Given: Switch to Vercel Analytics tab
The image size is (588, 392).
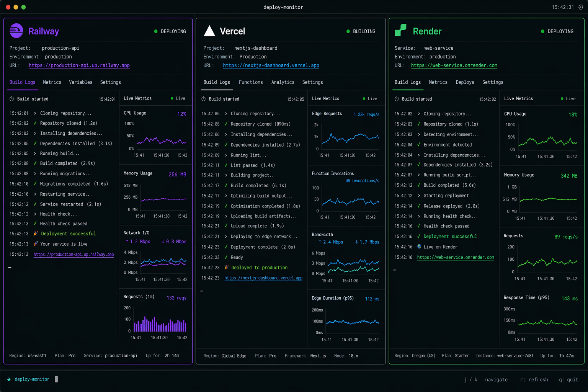Looking at the screenshot, I should [283, 82].
